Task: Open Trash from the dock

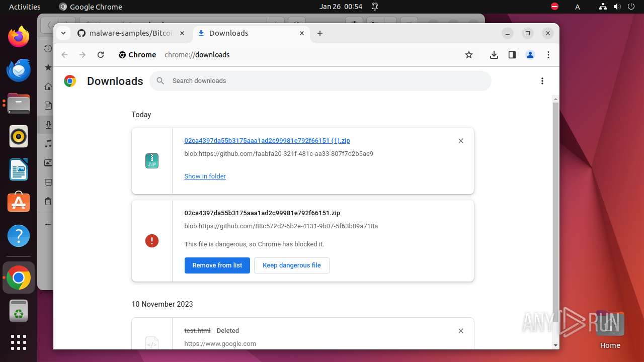Action: pyautogui.click(x=19, y=311)
